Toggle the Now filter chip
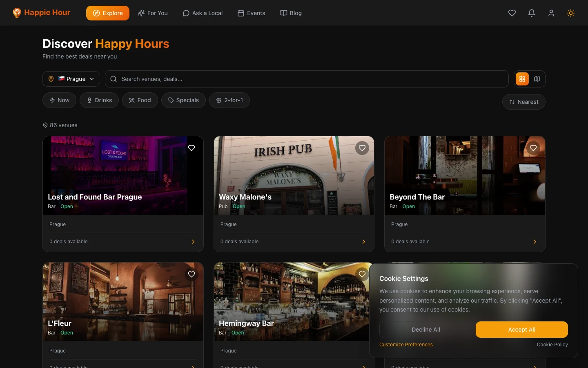588x368 pixels. point(59,100)
